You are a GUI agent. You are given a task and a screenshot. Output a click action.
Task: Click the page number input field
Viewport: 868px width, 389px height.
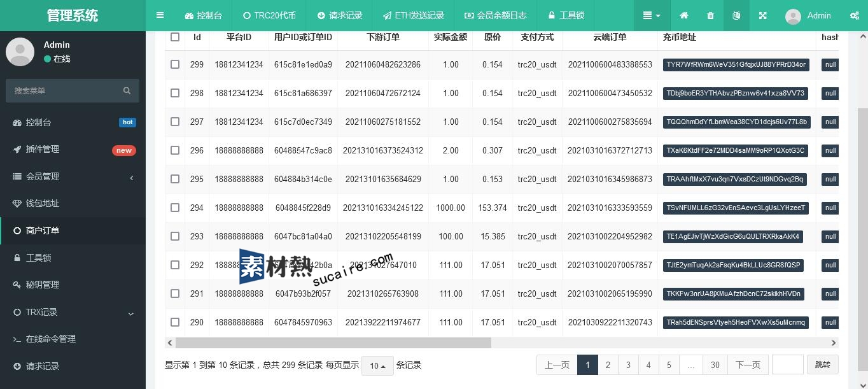click(x=787, y=365)
